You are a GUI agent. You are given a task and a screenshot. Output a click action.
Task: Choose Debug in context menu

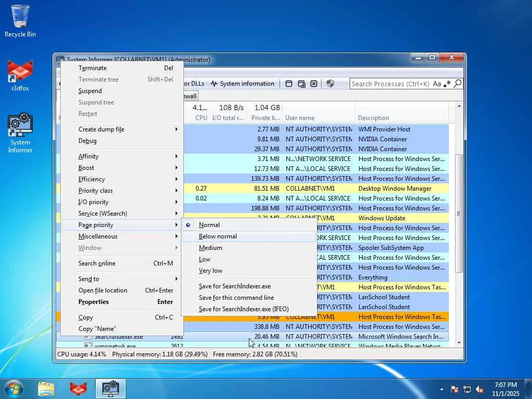[123, 141]
